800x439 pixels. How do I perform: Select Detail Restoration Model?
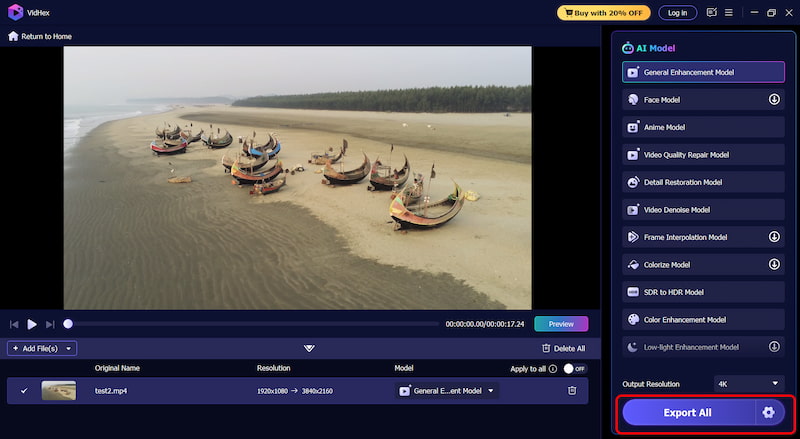pos(703,182)
